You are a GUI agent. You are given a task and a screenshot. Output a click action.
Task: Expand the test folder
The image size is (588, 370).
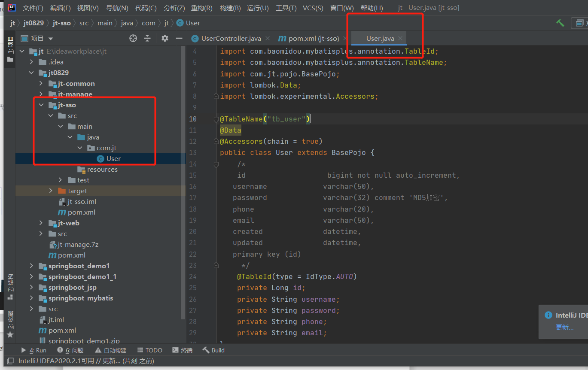tap(61, 180)
